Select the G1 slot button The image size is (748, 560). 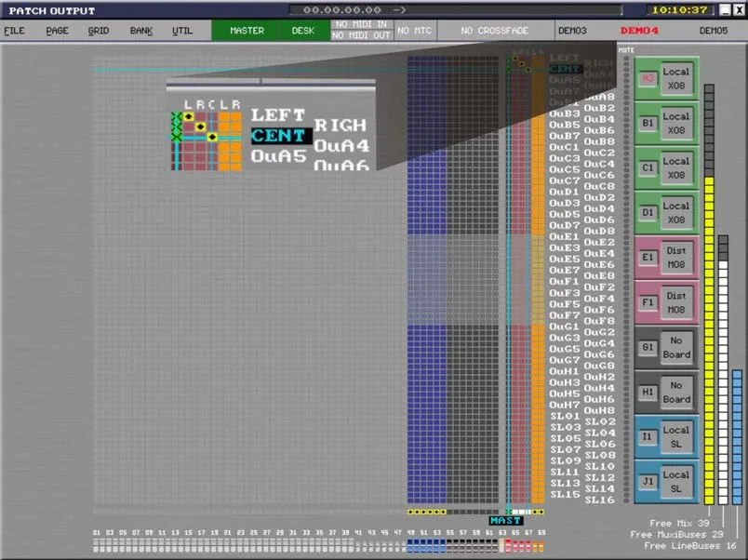click(648, 347)
